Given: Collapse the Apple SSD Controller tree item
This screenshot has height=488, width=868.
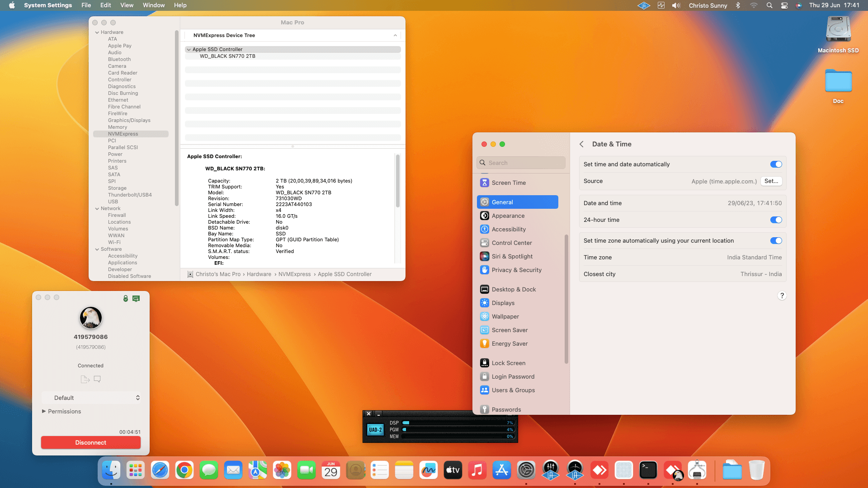Looking at the screenshot, I should tap(189, 50).
